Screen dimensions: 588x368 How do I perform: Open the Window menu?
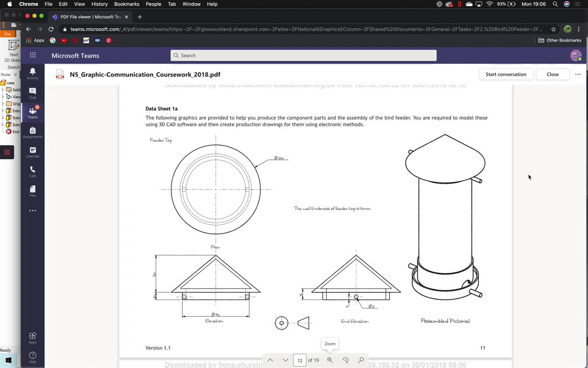pos(191,4)
